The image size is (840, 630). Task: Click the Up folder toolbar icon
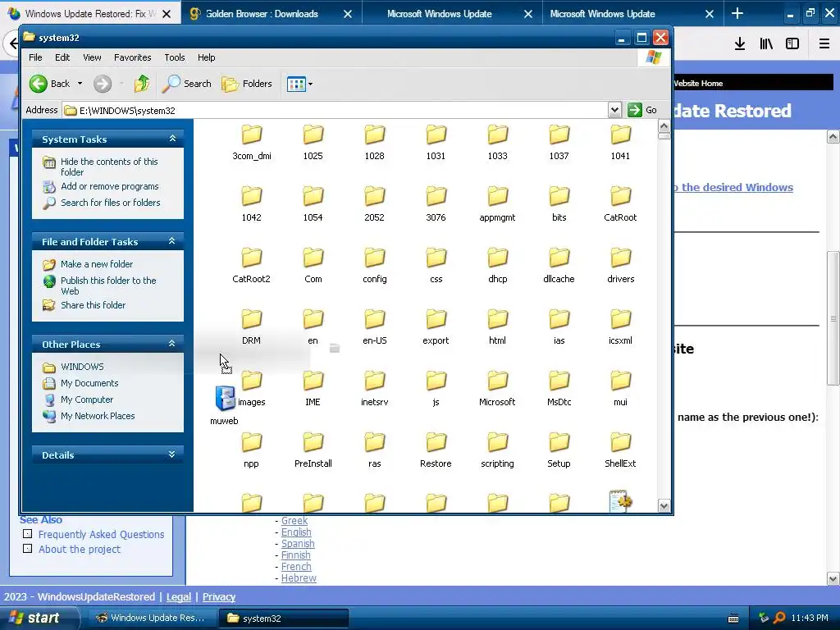tap(142, 84)
